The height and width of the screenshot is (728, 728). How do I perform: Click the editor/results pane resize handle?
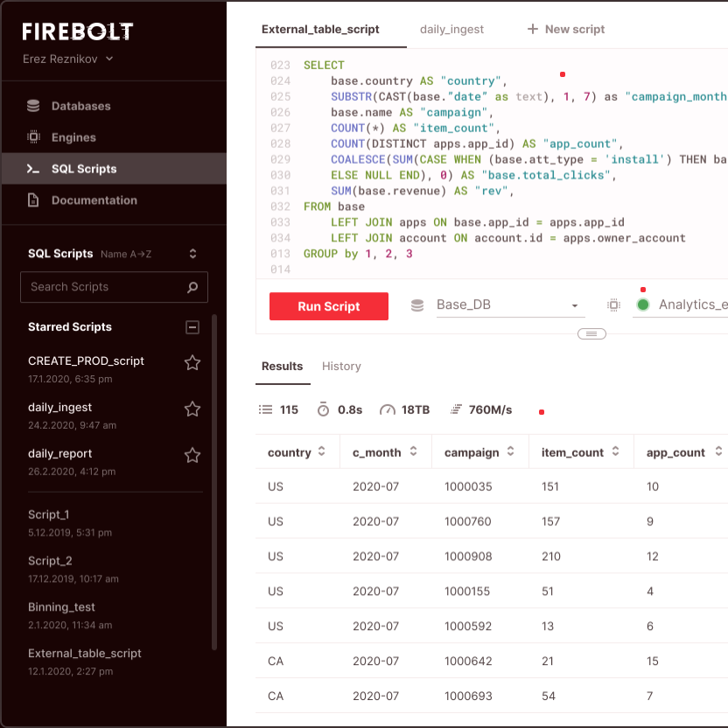click(x=591, y=334)
